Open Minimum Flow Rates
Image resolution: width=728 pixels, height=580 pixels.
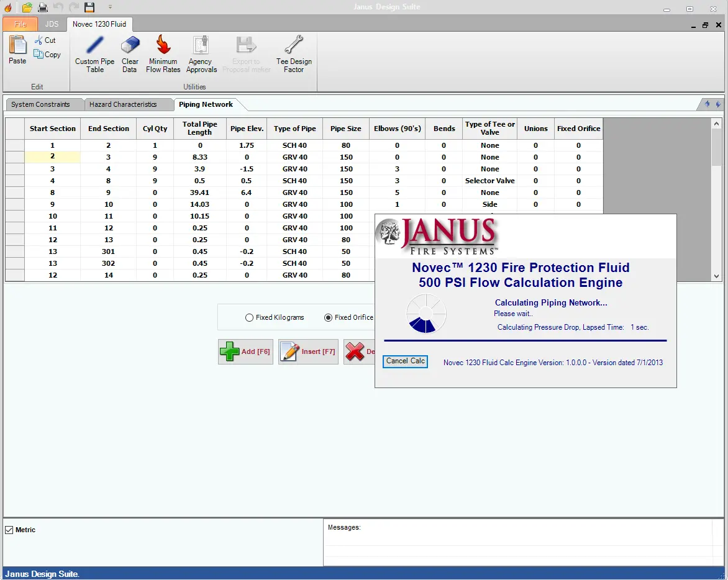click(163, 54)
